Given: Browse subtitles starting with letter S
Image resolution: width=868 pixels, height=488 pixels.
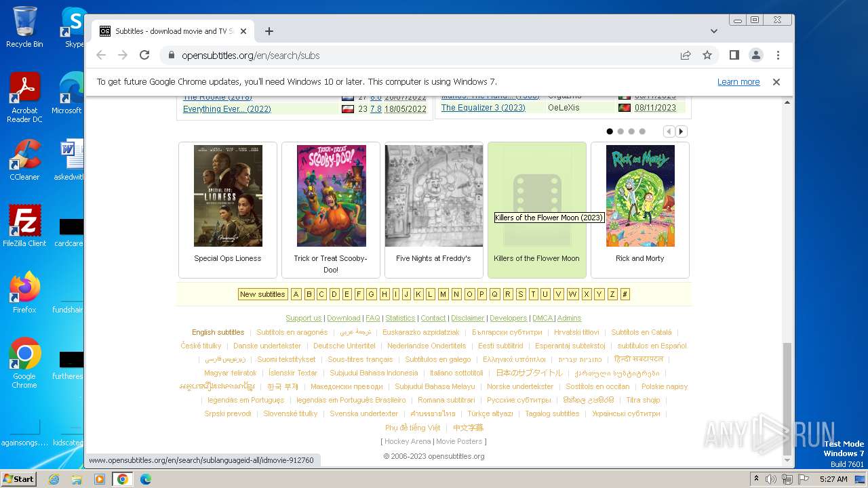Looking at the screenshot, I should [x=521, y=294].
